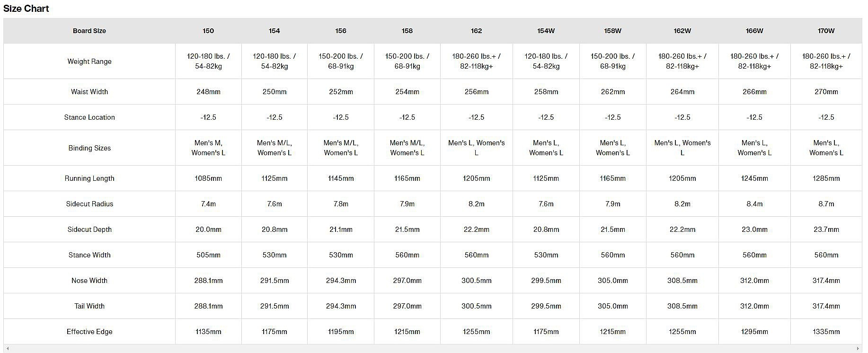Select the Size Chart heading
The image size is (868, 353).
(x=27, y=9)
